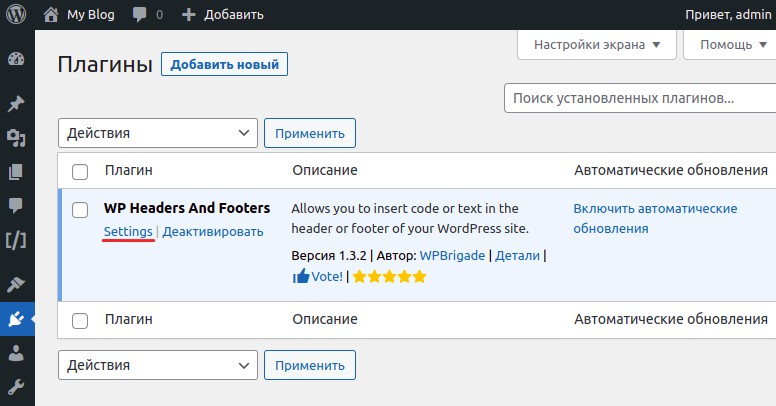Open the Добавить new content menu
The image size is (776, 406).
234,15
